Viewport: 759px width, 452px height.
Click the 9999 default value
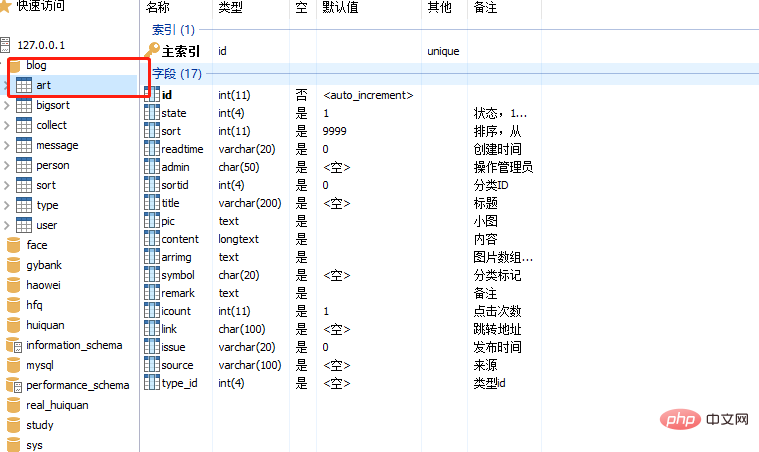[334, 131]
